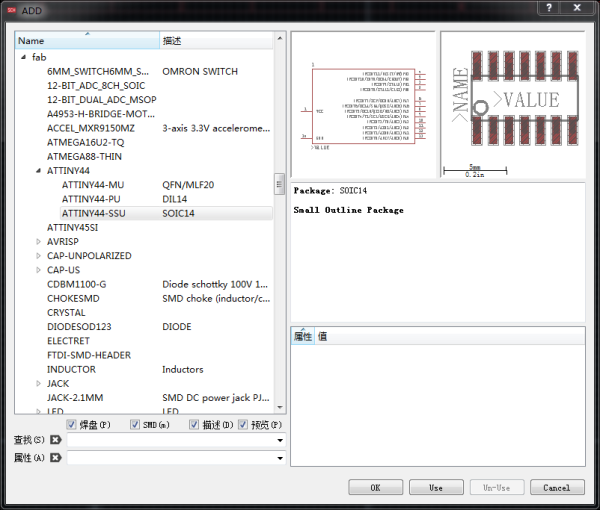600x510 pixels.
Task: Select the FTDI-SMD-HEADER item
Action: [89, 355]
